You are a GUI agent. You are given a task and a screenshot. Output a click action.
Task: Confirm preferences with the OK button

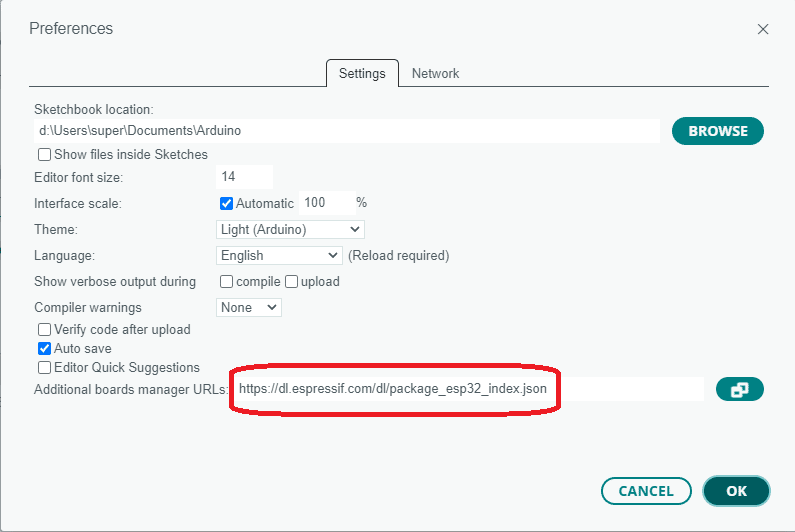pyautogui.click(x=736, y=491)
